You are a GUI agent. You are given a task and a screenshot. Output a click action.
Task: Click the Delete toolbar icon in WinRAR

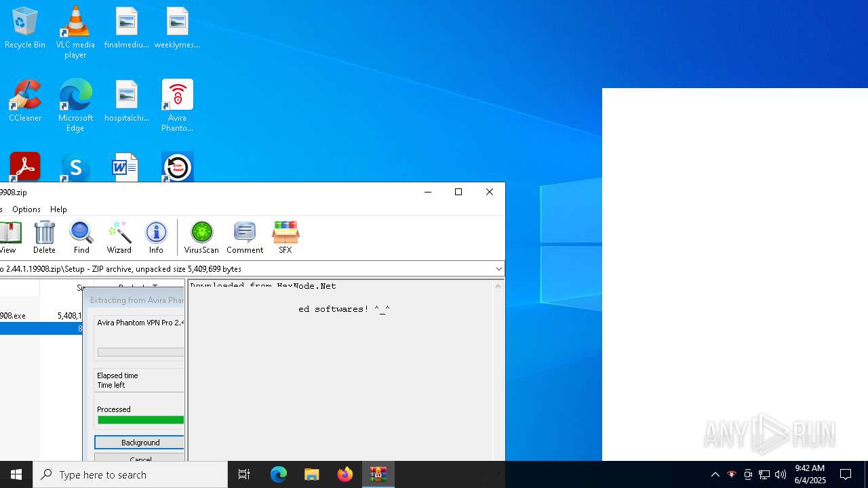44,237
